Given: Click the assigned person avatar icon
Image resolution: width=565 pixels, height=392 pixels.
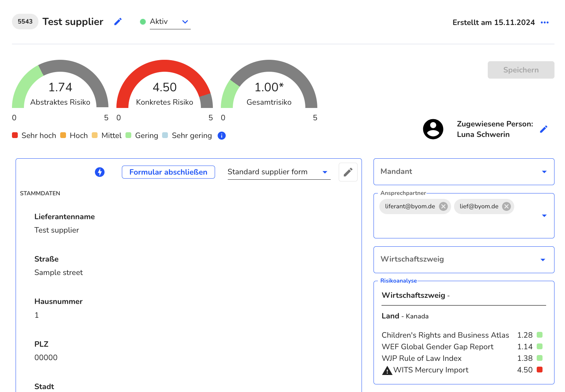Looking at the screenshot, I should point(433,129).
